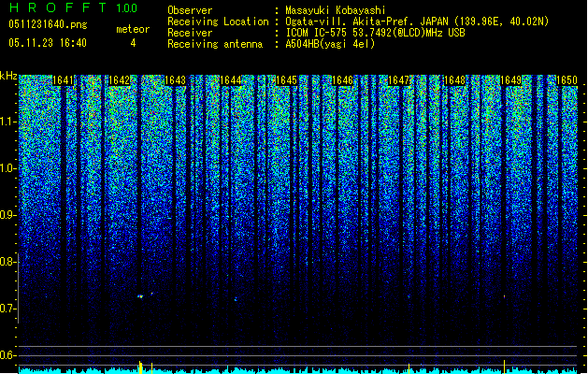Click the antenna A504HB(yagi 4el) text
The height and width of the screenshot is (374, 588).
[x=330, y=44]
